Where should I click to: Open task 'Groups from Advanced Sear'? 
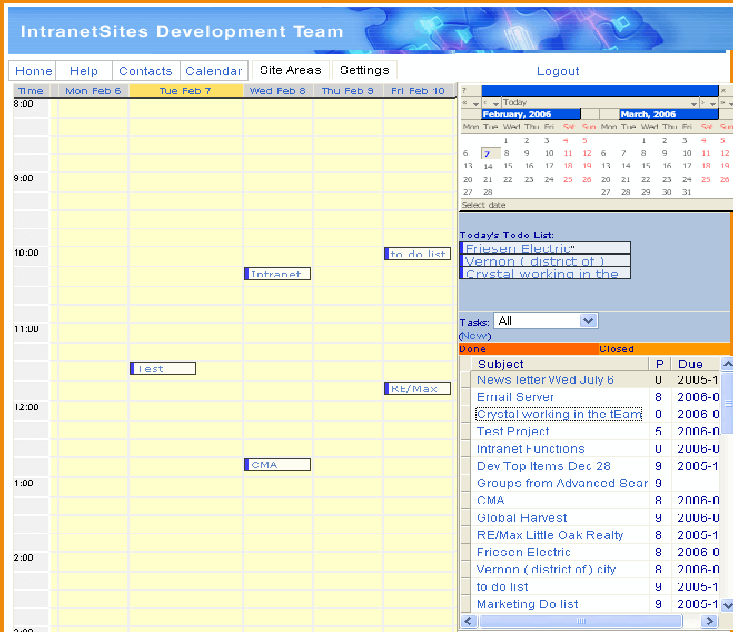[x=562, y=483]
